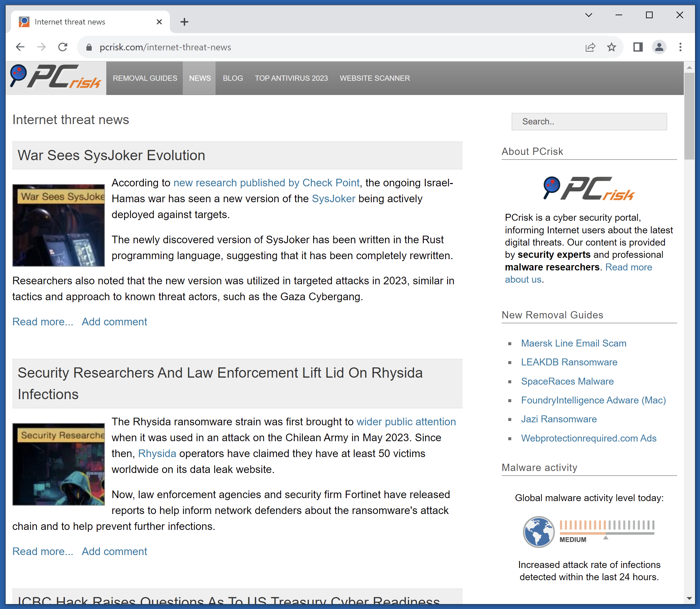Image resolution: width=700 pixels, height=609 pixels.
Task: Follow Read more about us link
Action: pos(578,273)
